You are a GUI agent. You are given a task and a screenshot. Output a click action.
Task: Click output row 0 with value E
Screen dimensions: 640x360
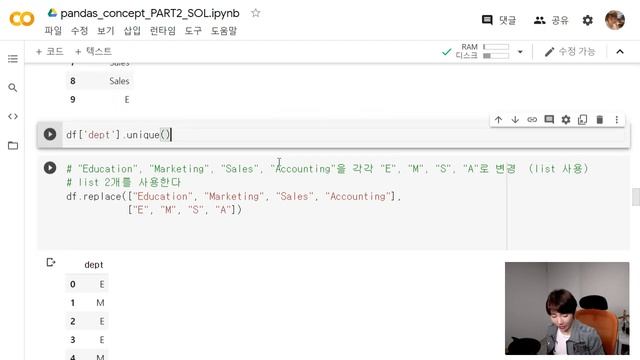pos(87,284)
